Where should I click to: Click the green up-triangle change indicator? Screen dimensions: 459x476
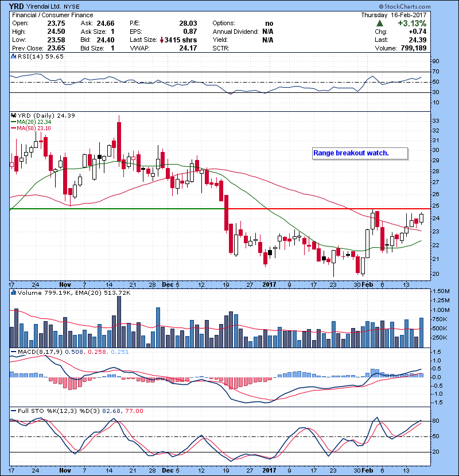379,24
